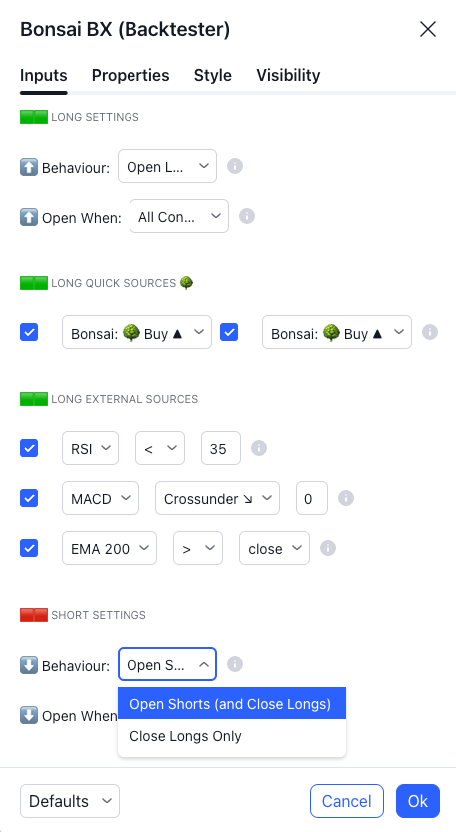Click the info icon beside Long Behaviour
This screenshot has width=456, height=832.
click(x=235, y=166)
